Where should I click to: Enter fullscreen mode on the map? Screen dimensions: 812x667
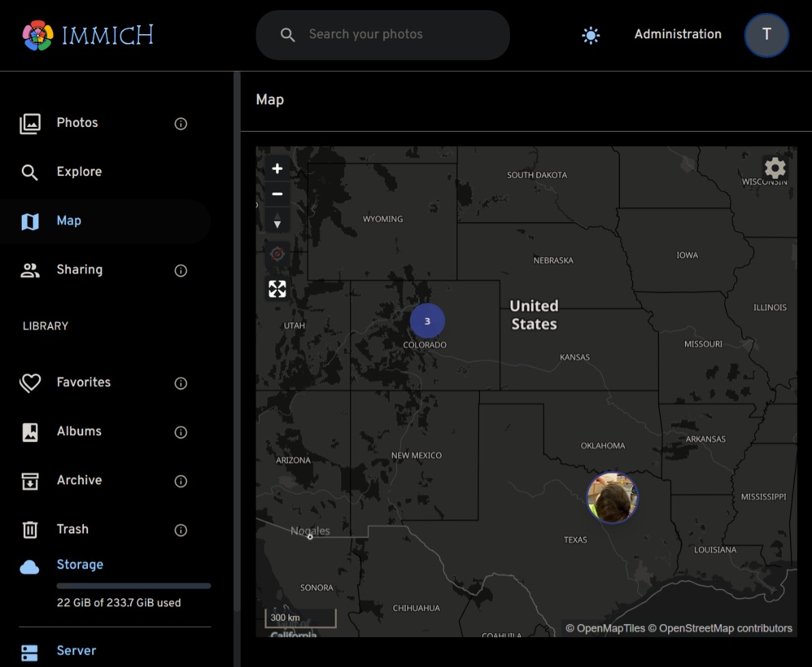[x=277, y=288]
